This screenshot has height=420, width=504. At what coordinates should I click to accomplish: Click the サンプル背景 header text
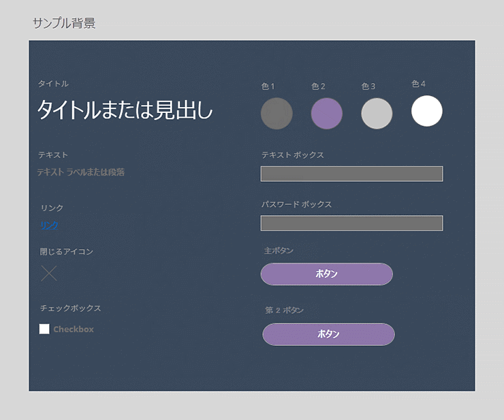pyautogui.click(x=64, y=23)
